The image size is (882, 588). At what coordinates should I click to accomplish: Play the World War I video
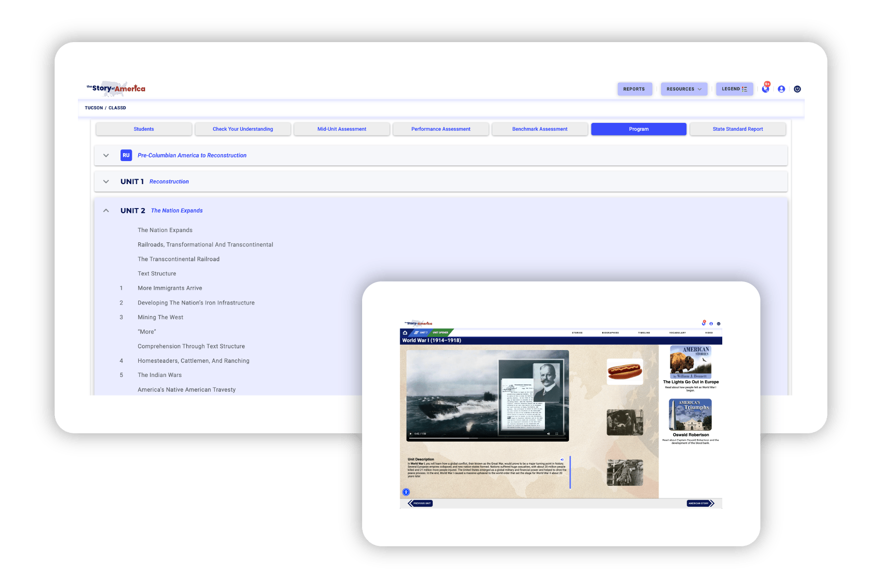[x=411, y=433]
